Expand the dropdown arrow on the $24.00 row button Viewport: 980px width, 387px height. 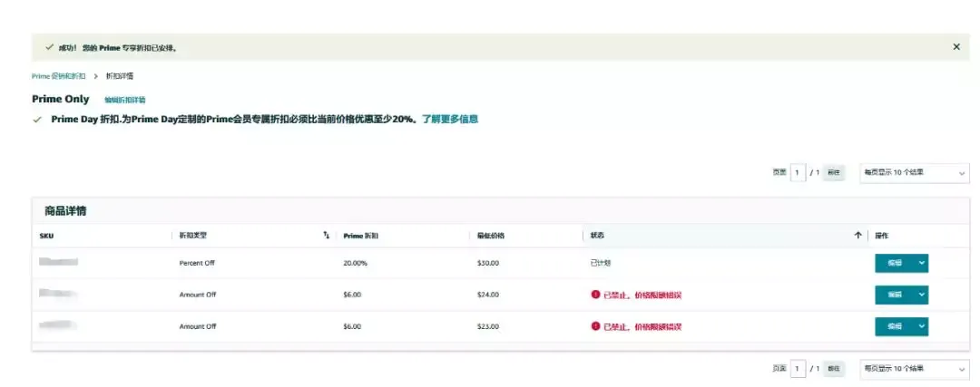(x=921, y=295)
